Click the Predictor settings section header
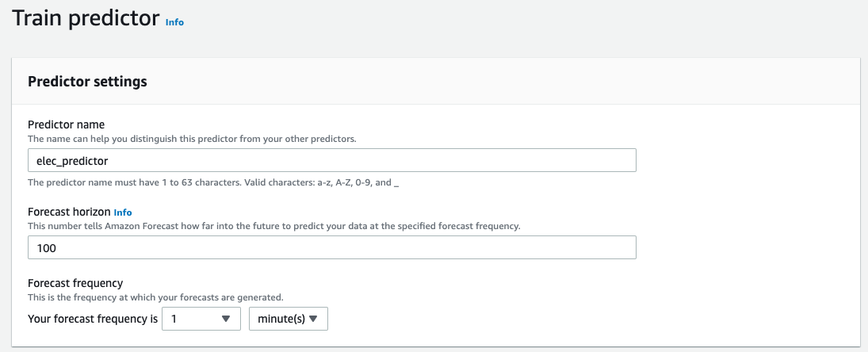This screenshot has width=868, height=352. (x=87, y=82)
